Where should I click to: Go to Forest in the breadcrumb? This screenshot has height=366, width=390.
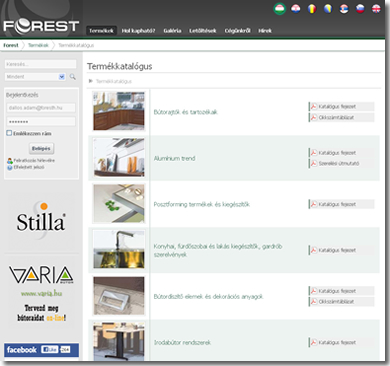[11, 45]
